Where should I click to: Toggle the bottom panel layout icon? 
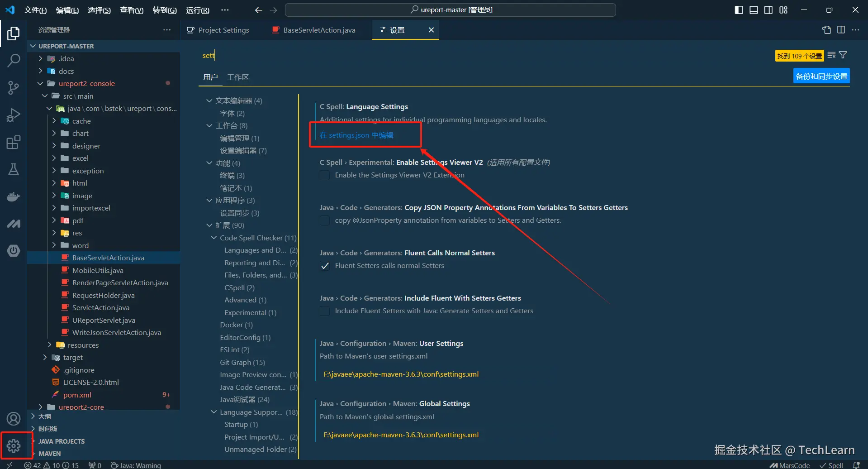754,10
